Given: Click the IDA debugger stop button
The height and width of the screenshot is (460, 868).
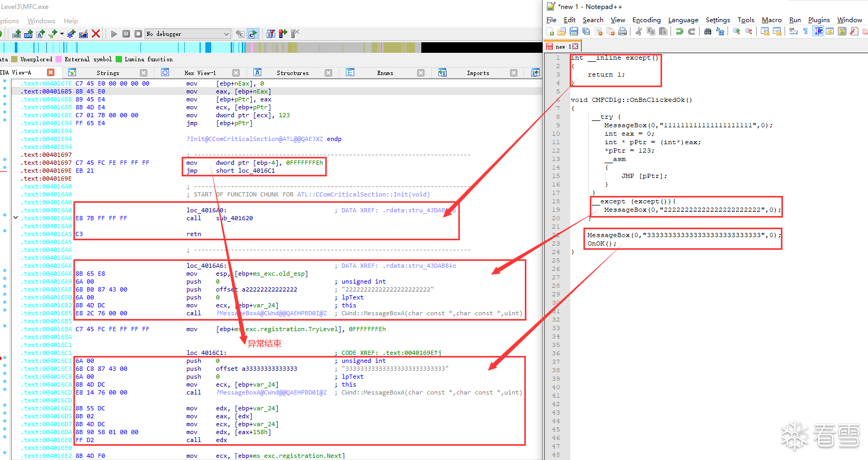Looking at the screenshot, I should coord(138,34).
